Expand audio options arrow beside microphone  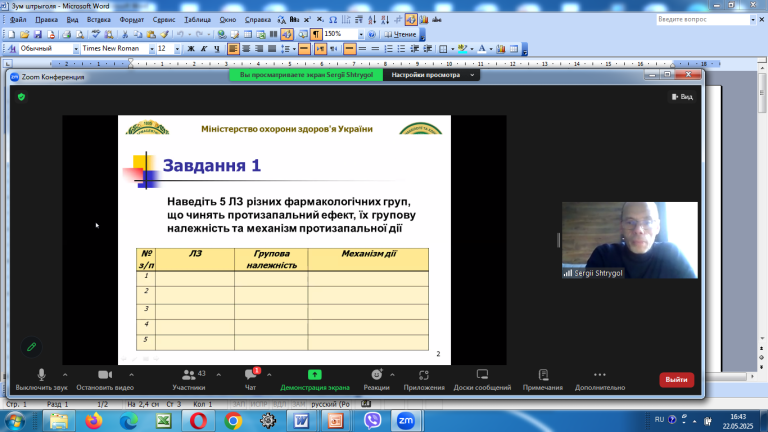click(x=65, y=375)
